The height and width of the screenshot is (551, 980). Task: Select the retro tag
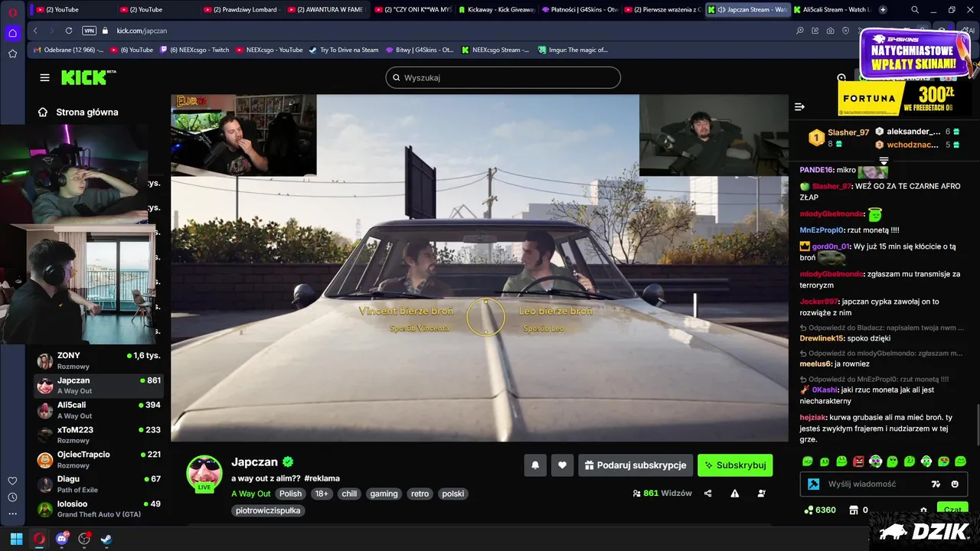[x=420, y=494]
